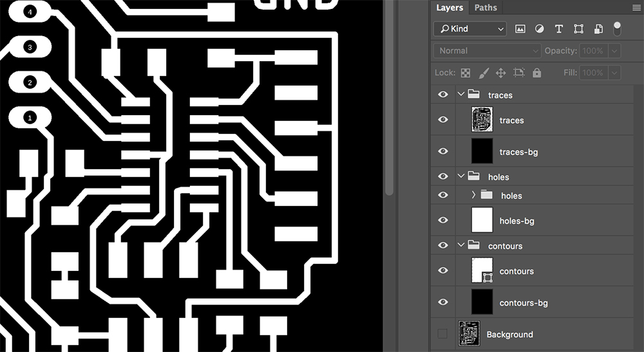Select the Layers tab
The height and width of the screenshot is (352, 644).
tap(450, 7)
